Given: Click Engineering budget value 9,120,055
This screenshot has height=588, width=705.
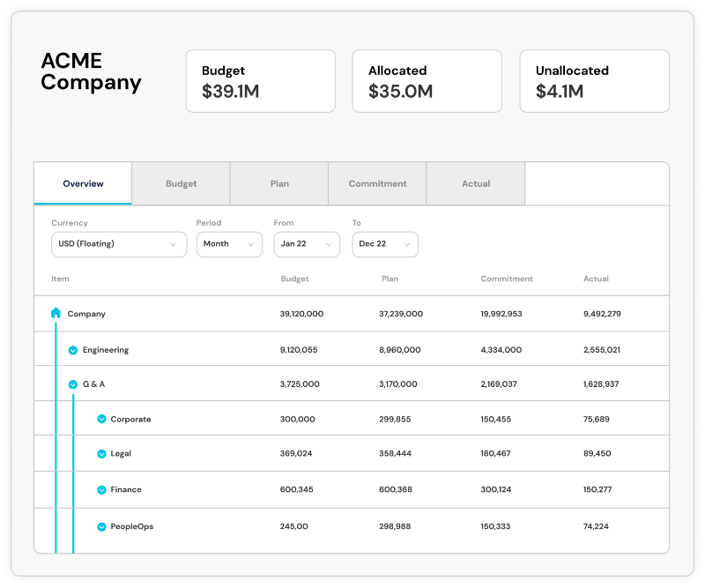Looking at the screenshot, I should [299, 350].
